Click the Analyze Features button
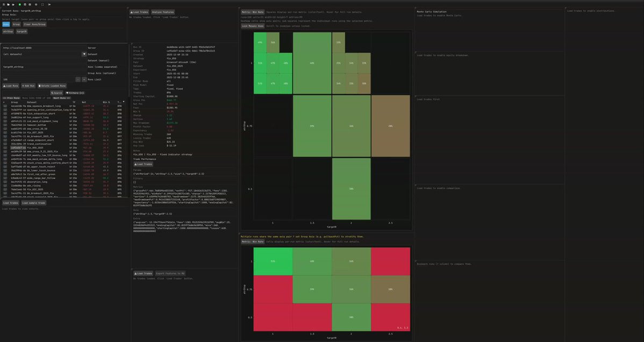The image size is (644, 342). tap(163, 12)
